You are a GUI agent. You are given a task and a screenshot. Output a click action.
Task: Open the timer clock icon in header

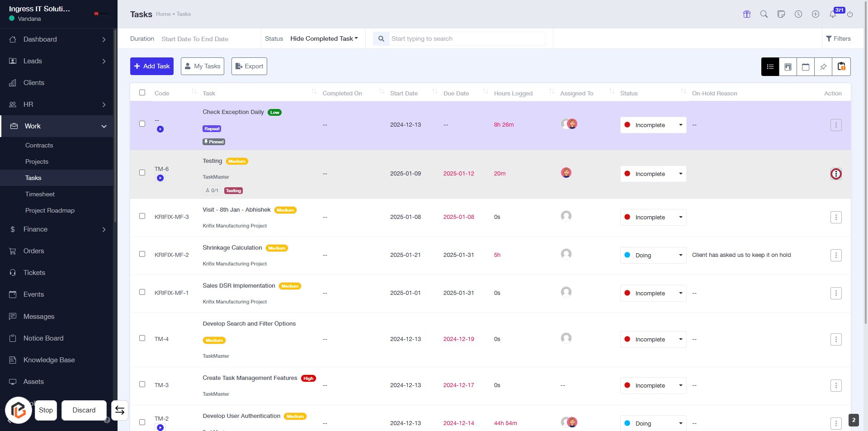tap(798, 14)
